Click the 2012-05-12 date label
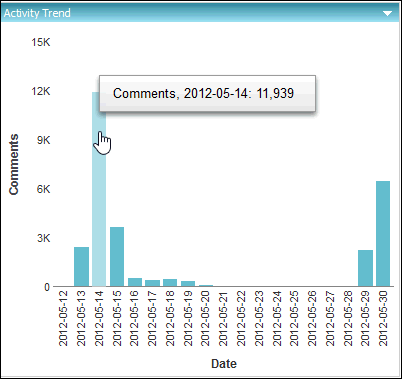 pos(63,318)
